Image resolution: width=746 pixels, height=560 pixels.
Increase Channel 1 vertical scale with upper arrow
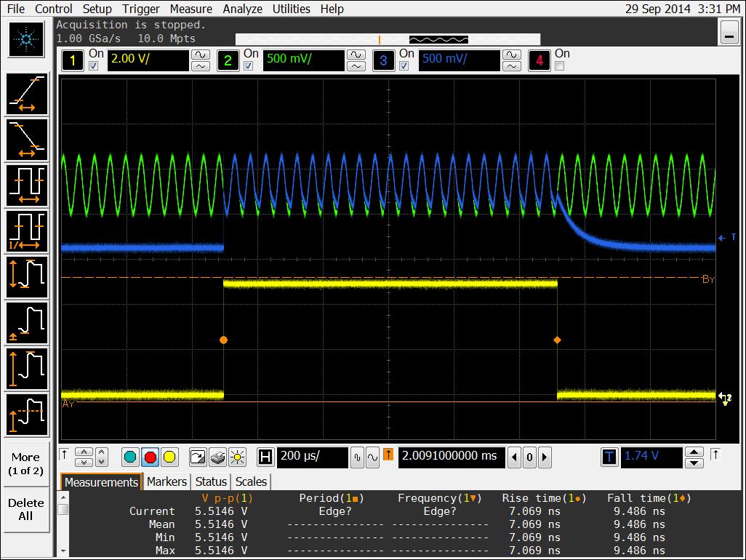tap(200, 55)
